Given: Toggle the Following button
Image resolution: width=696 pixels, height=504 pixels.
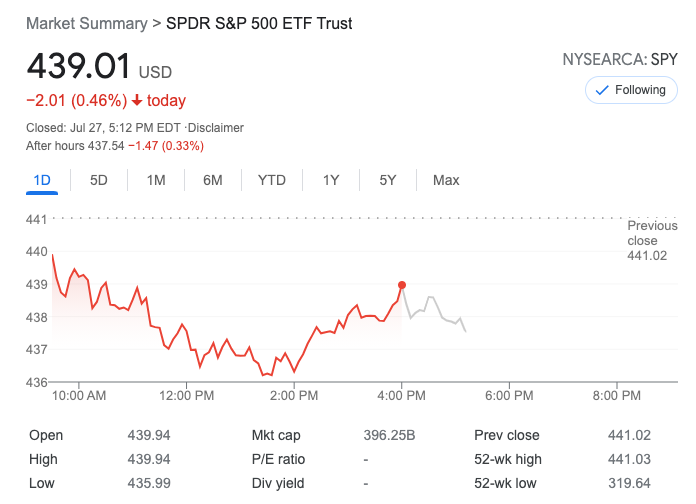Looking at the screenshot, I should point(630,90).
